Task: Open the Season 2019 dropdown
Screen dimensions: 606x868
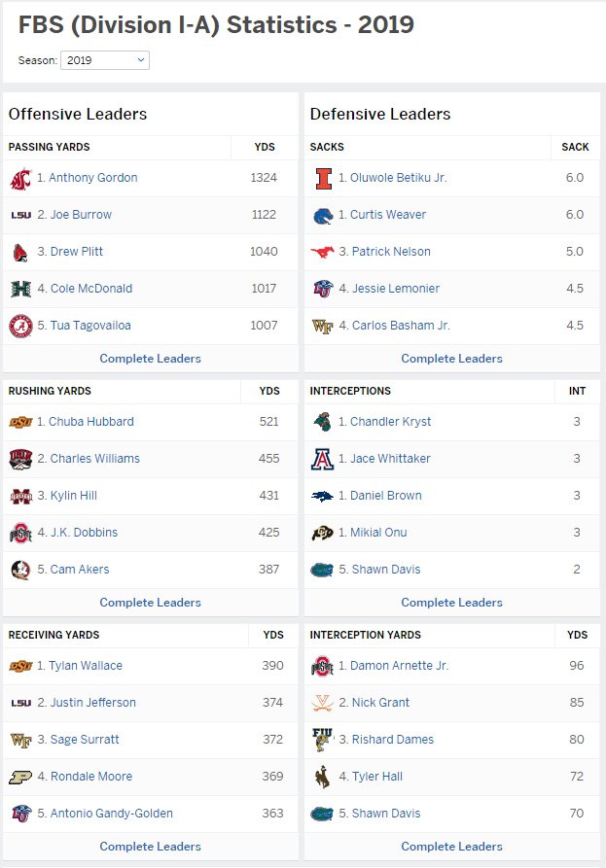Action: pos(105,60)
